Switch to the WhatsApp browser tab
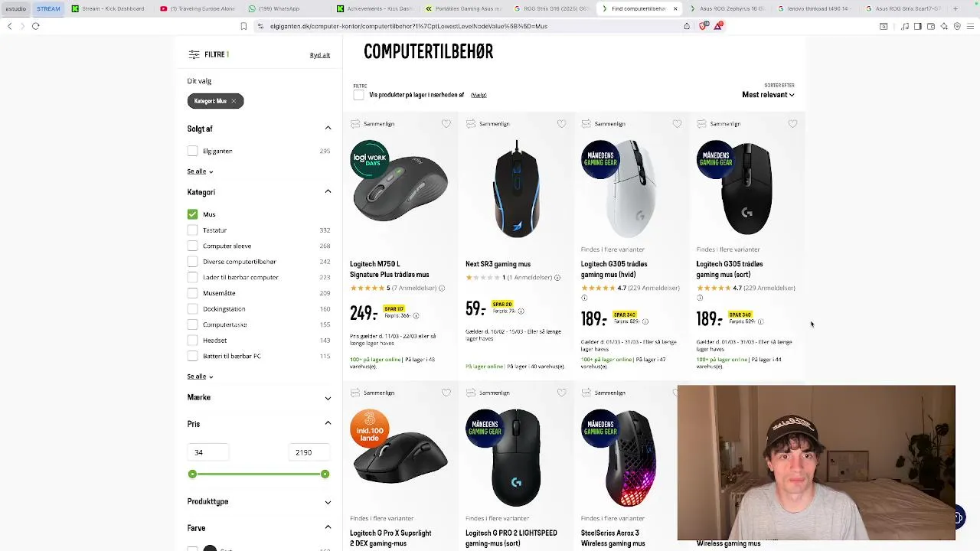Viewport: 980px width, 551px height. pos(274,8)
